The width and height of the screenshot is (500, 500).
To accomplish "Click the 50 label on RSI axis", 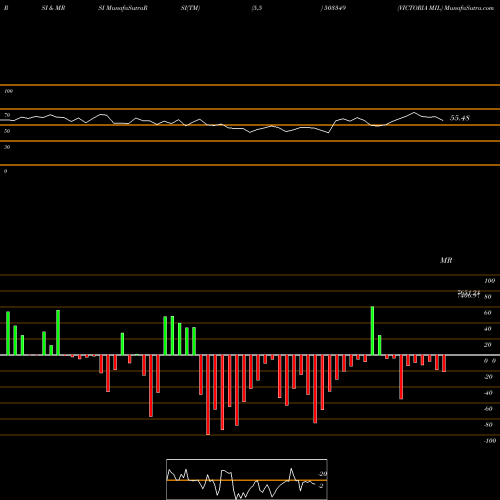I will (7, 131).
